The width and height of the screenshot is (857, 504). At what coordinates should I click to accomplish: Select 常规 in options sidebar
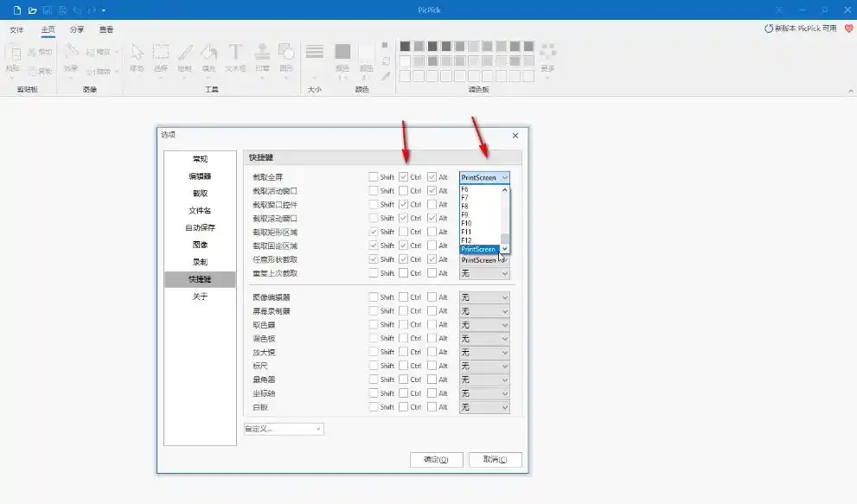coord(200,159)
